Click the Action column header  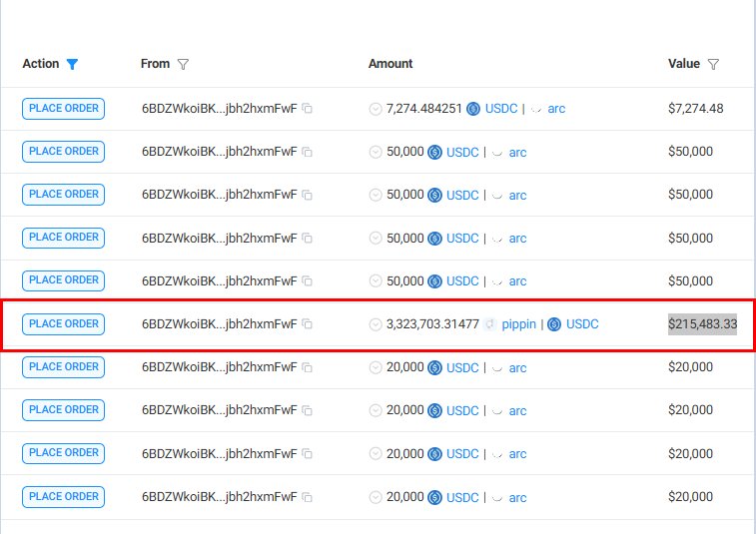pos(41,64)
